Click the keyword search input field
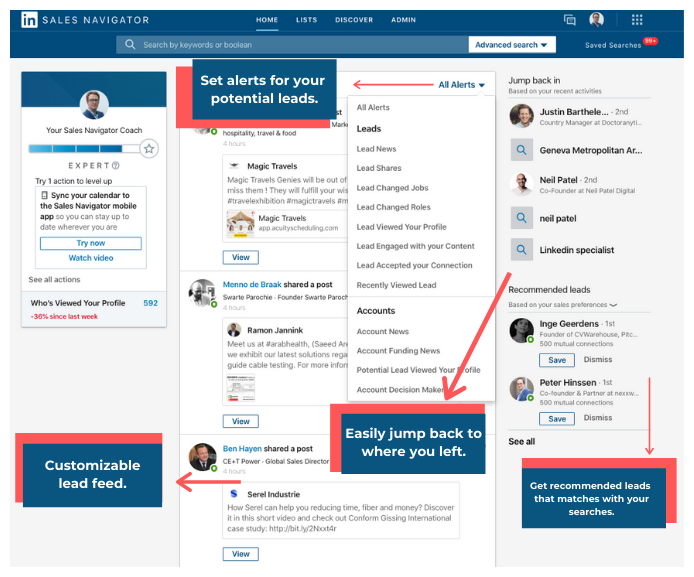 pos(292,45)
